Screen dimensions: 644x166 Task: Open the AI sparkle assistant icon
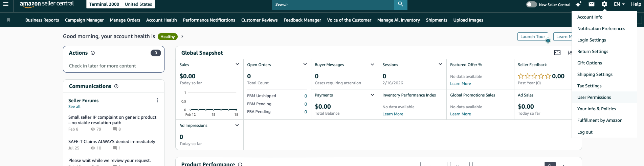click(x=579, y=4)
